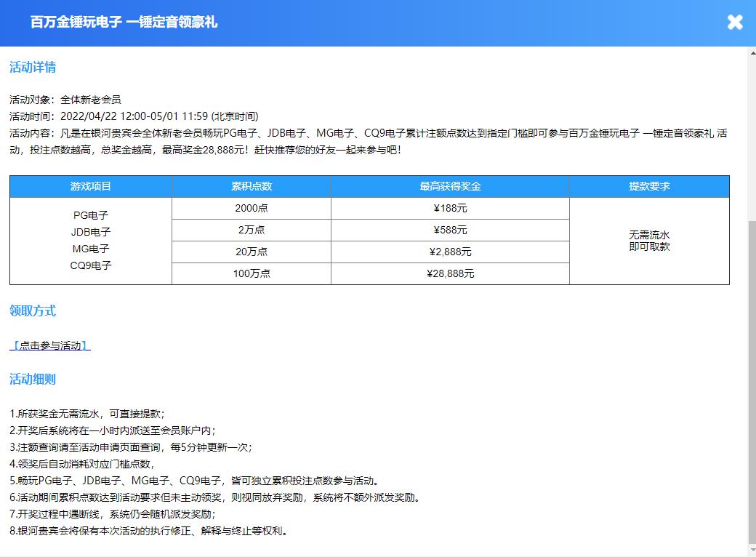Click the 活动细则 section heading
Image resolution: width=756 pixels, height=557 pixels.
coord(33,380)
